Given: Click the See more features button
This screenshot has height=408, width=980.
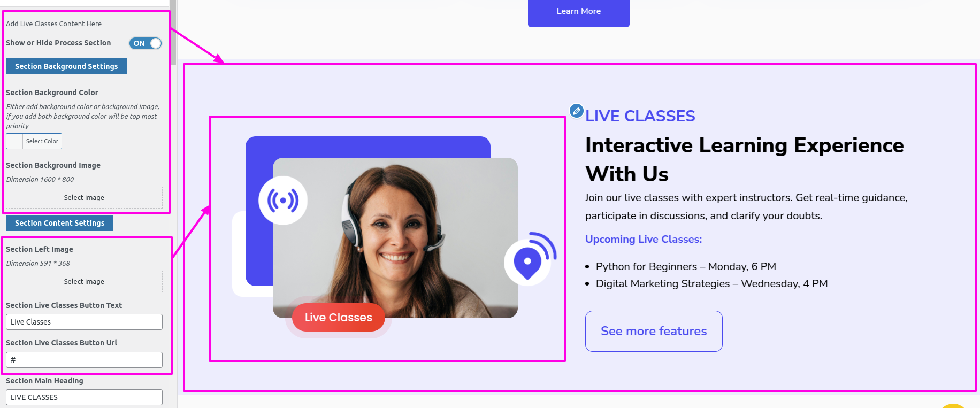Looking at the screenshot, I should click(x=654, y=331).
